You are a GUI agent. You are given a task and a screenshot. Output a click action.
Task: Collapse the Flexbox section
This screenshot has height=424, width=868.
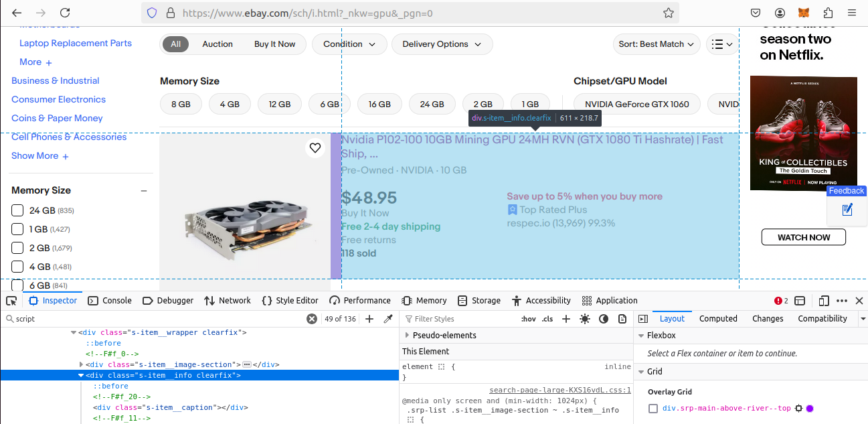tap(641, 336)
